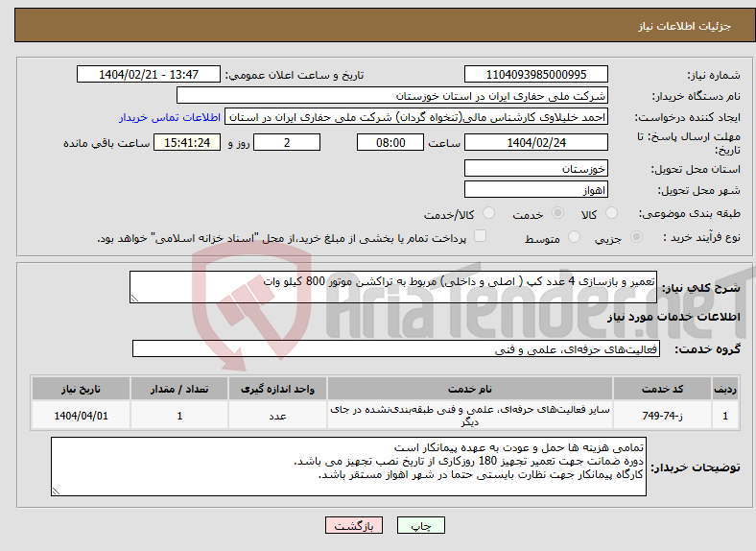Click the announcement date field 1404/02/21 - 13:47

pyautogui.click(x=149, y=74)
